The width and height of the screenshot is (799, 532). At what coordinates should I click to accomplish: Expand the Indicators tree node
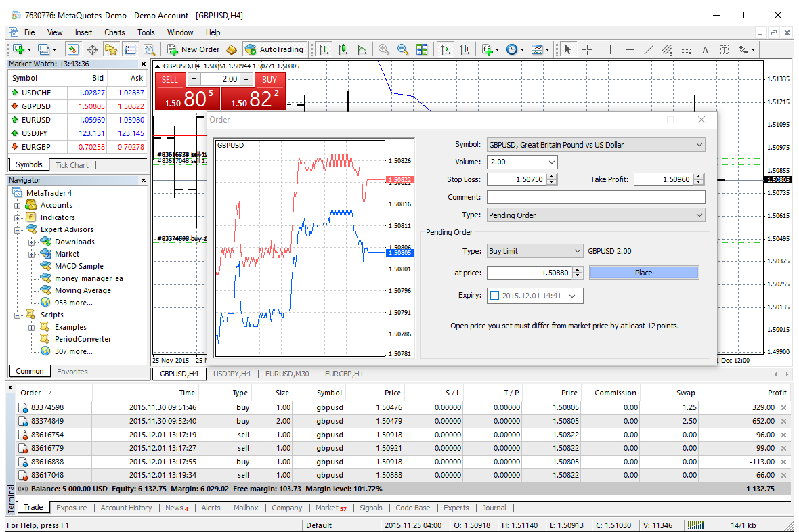[x=18, y=217]
